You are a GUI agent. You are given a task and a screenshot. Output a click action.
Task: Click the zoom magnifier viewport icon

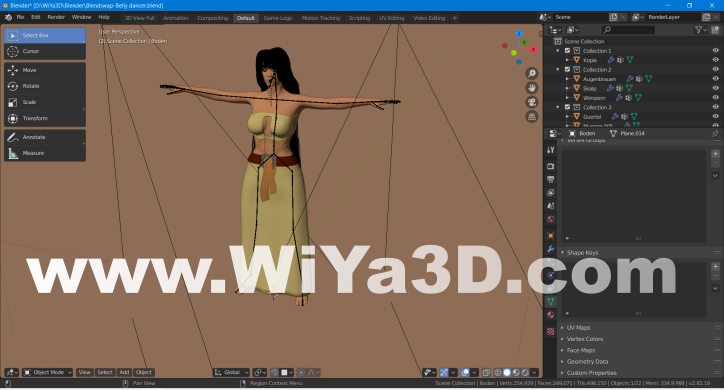532,73
